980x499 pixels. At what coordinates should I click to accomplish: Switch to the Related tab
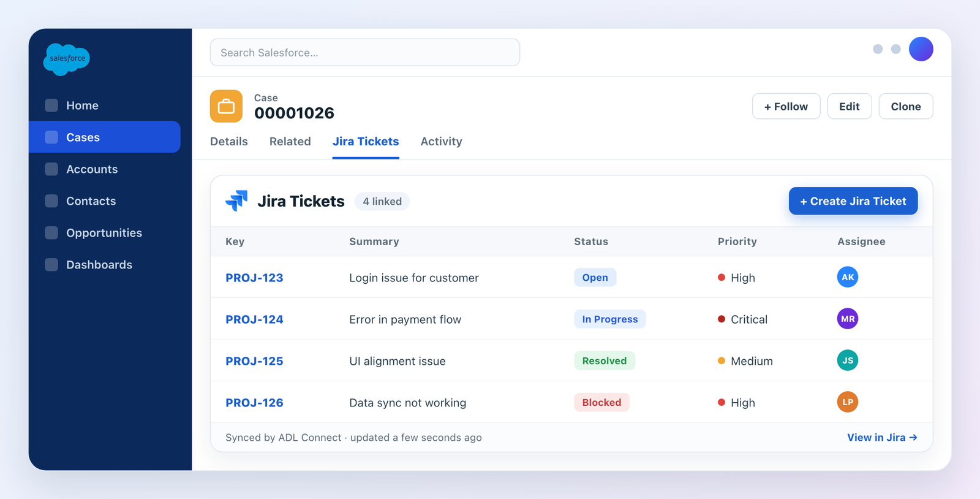click(x=290, y=142)
